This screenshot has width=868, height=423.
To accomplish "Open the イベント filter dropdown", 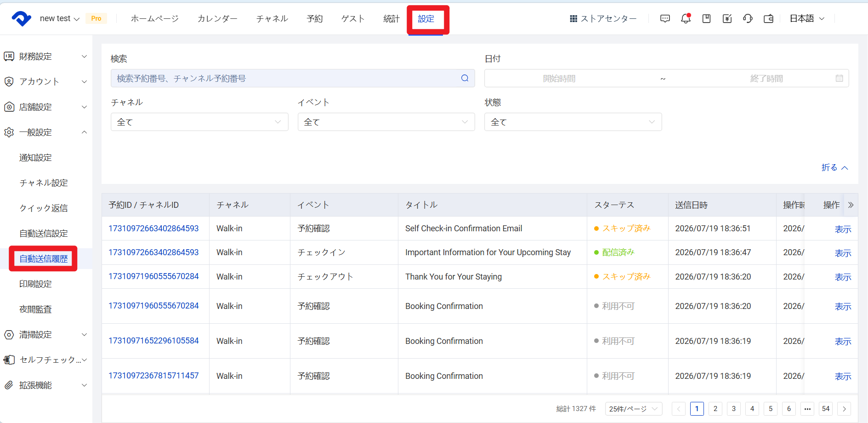I will click(386, 122).
